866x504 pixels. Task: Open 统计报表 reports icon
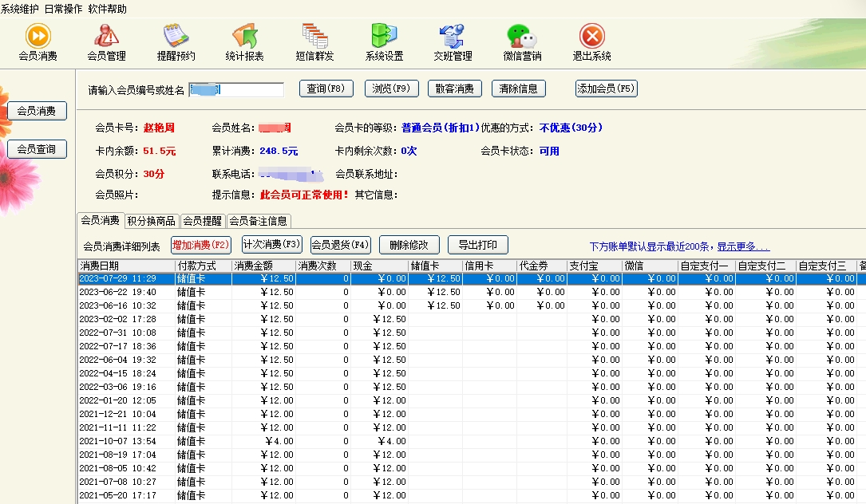pos(244,37)
